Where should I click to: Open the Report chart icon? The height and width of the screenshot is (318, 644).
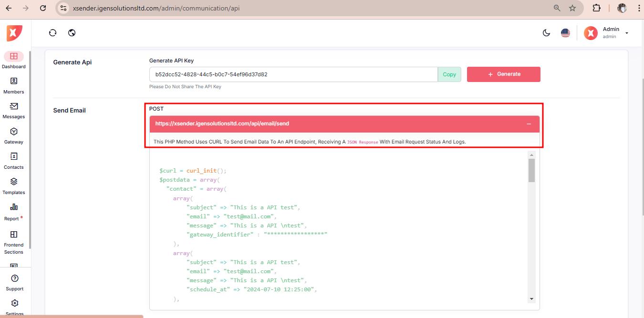(14, 207)
